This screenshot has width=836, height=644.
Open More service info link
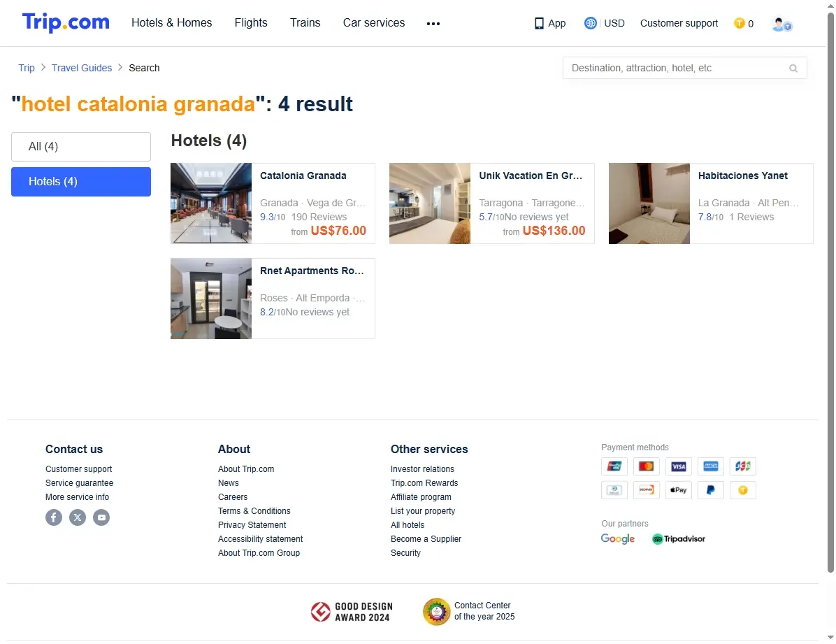pos(77,496)
